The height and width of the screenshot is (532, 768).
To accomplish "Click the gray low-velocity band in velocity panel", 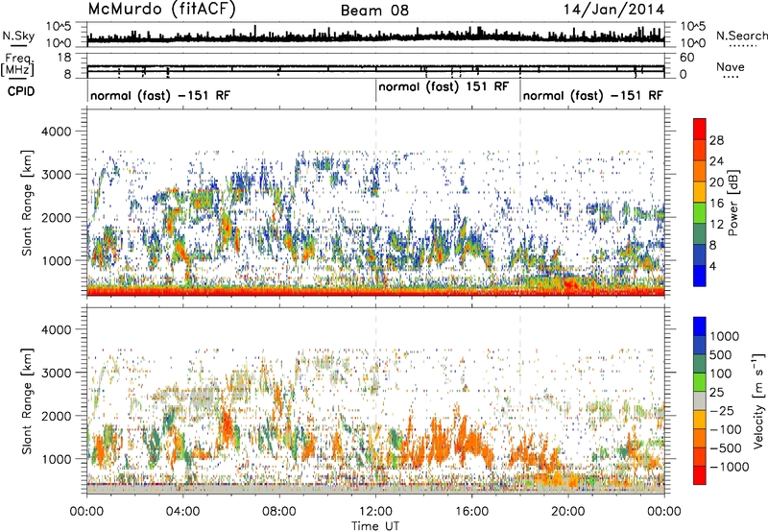I will tap(375, 489).
